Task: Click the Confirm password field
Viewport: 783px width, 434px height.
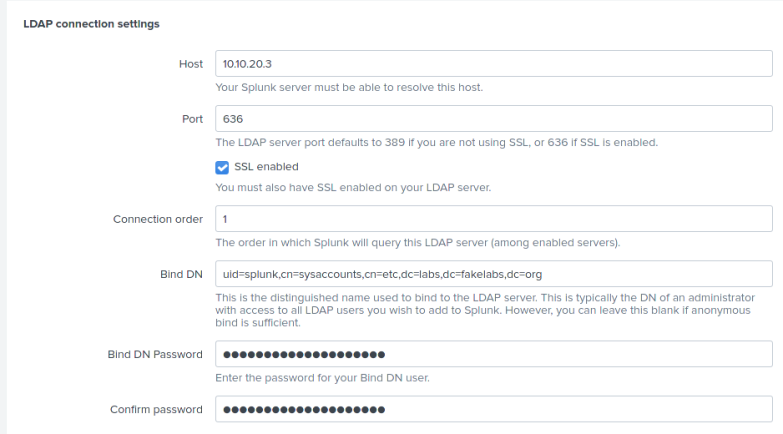Action: 493,409
